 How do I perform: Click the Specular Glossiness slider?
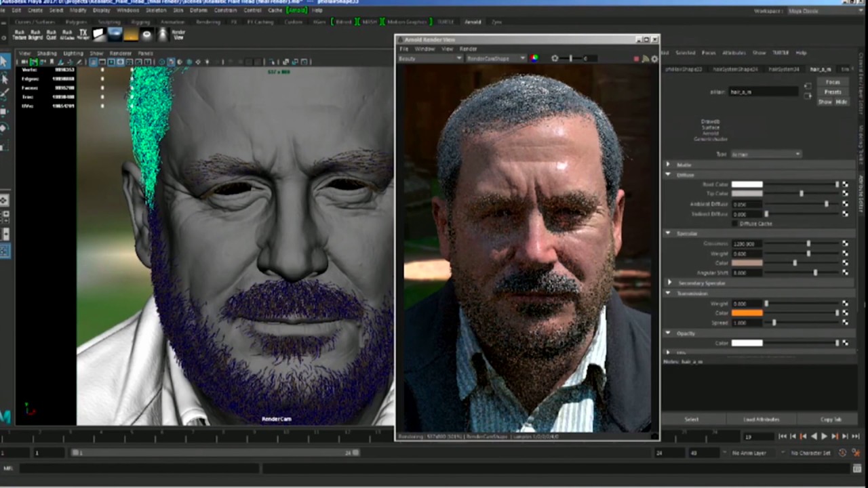point(802,243)
